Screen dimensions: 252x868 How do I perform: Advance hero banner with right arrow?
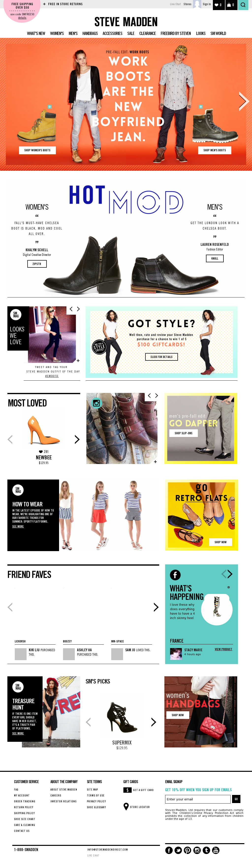pos(244,101)
